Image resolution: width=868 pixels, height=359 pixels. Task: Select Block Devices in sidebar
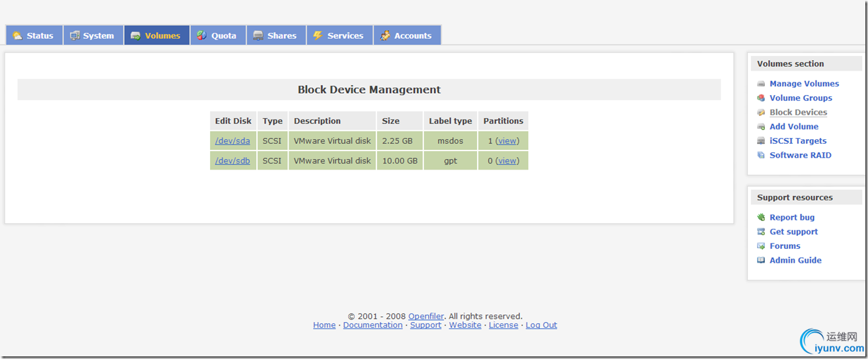coord(798,113)
